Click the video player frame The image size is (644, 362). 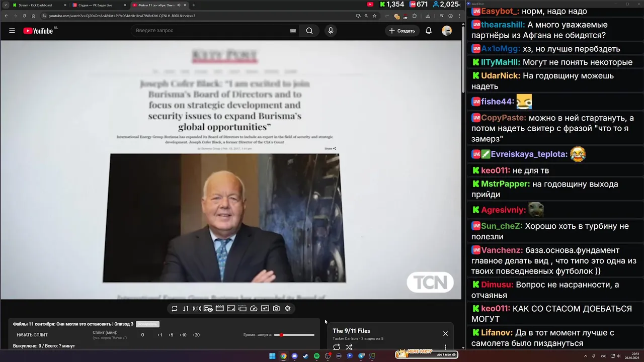point(230,170)
